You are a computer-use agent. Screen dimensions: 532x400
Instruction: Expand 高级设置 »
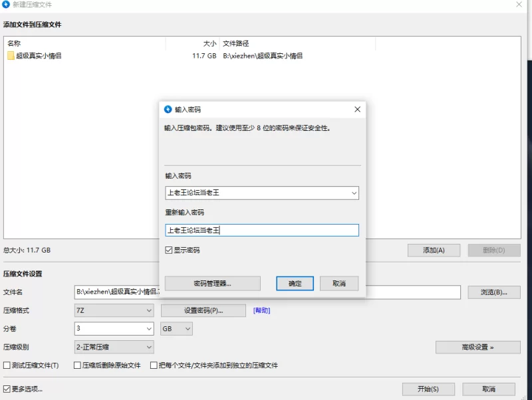coord(477,347)
